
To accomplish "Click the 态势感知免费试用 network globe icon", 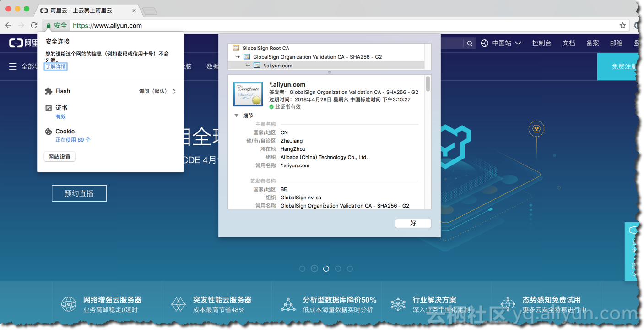I will [x=508, y=304].
